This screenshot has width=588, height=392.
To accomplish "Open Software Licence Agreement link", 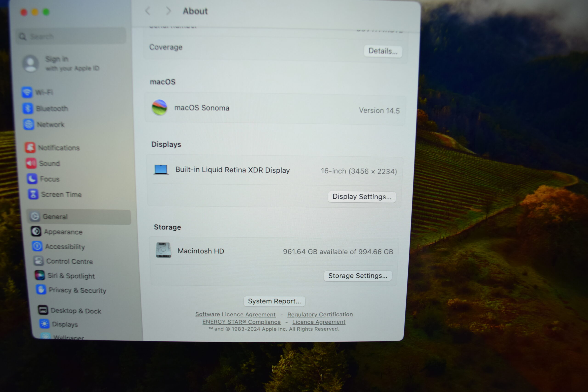I will point(235,314).
